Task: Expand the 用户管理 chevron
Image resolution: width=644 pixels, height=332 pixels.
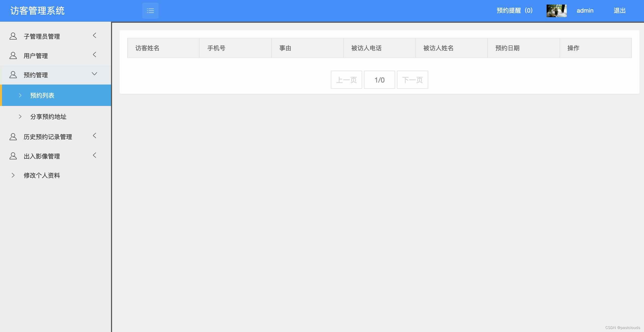Action: tap(95, 55)
